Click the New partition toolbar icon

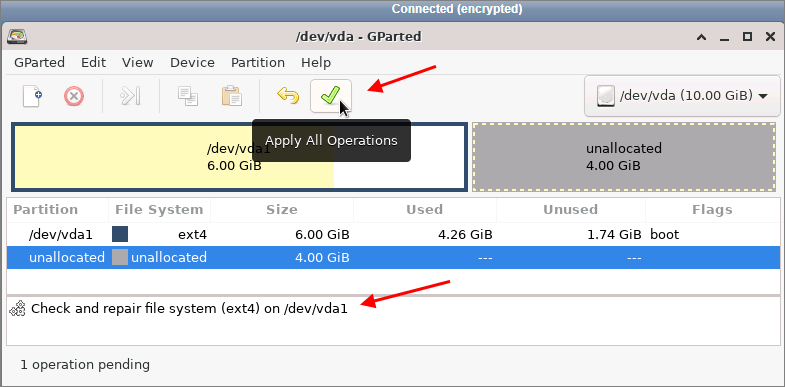click(x=33, y=96)
